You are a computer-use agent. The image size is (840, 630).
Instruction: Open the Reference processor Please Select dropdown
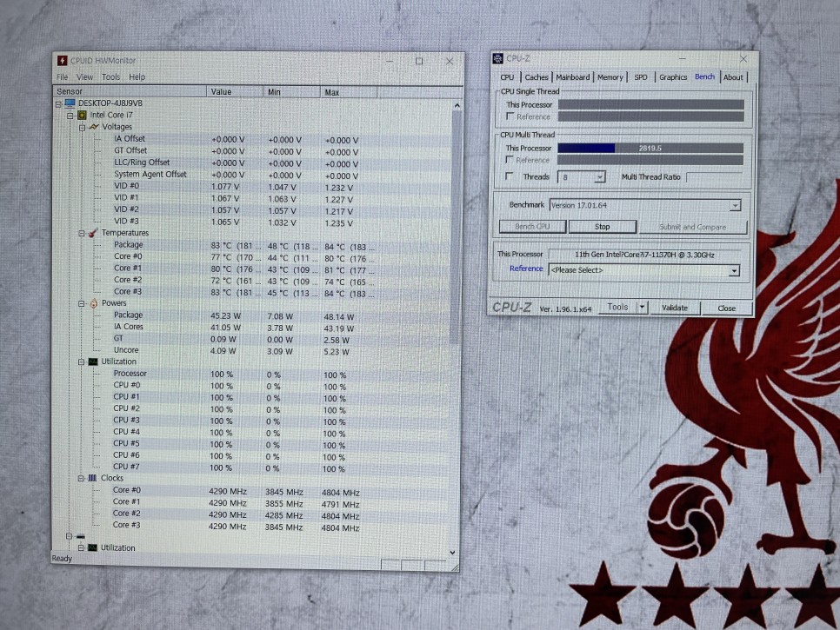click(734, 271)
